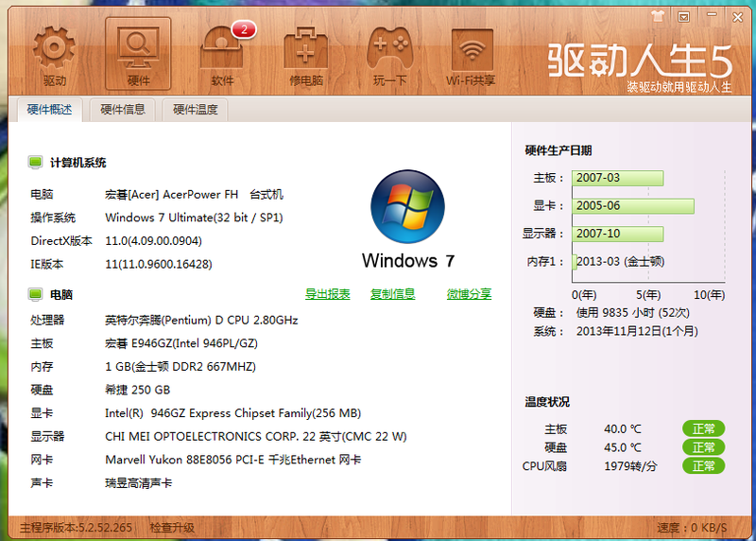Click the DirectX version 11.0(4.09.00.0904) value
Viewport: 756px width, 541px height.
coord(153,241)
